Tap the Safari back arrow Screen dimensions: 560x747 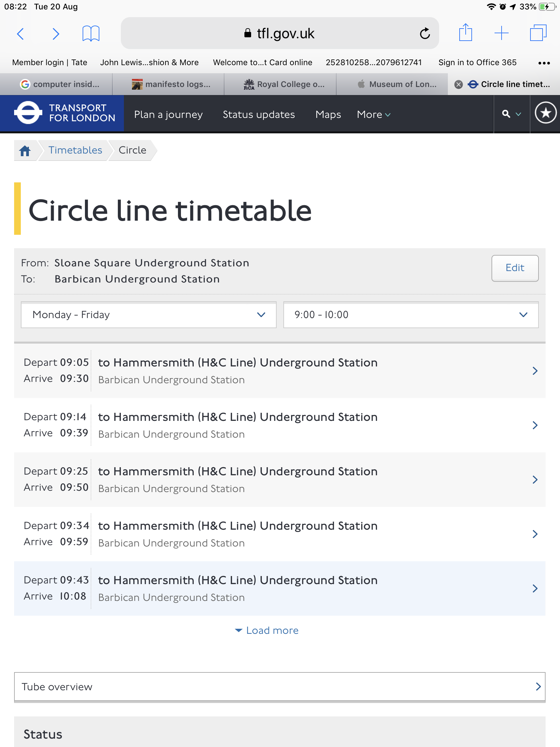(x=21, y=34)
